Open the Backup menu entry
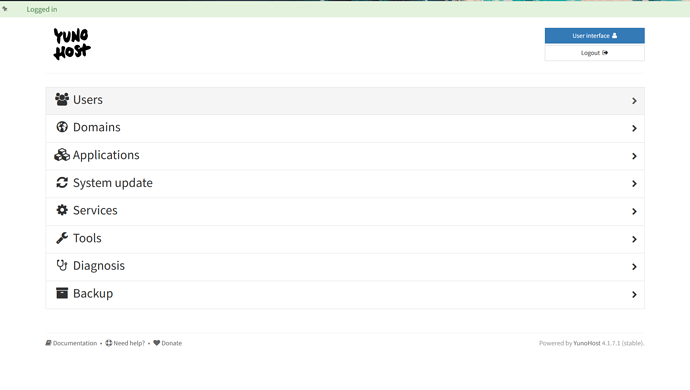The image size is (690, 390). click(x=345, y=294)
